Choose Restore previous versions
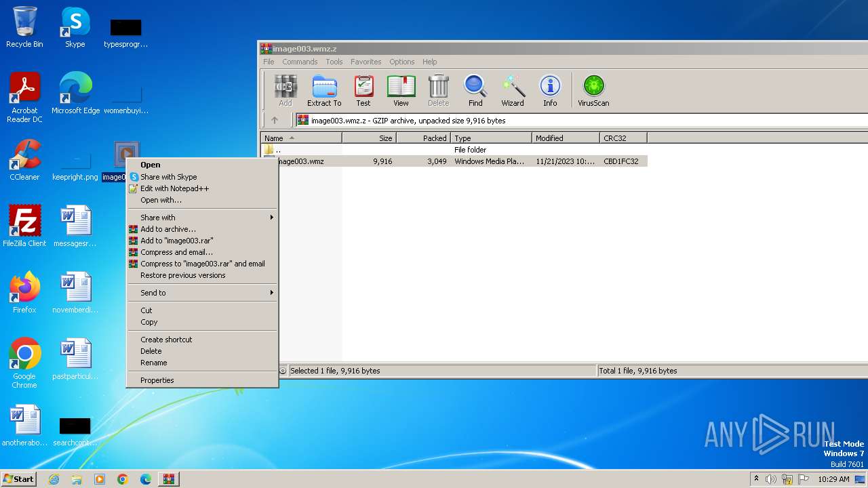 pyautogui.click(x=202, y=275)
